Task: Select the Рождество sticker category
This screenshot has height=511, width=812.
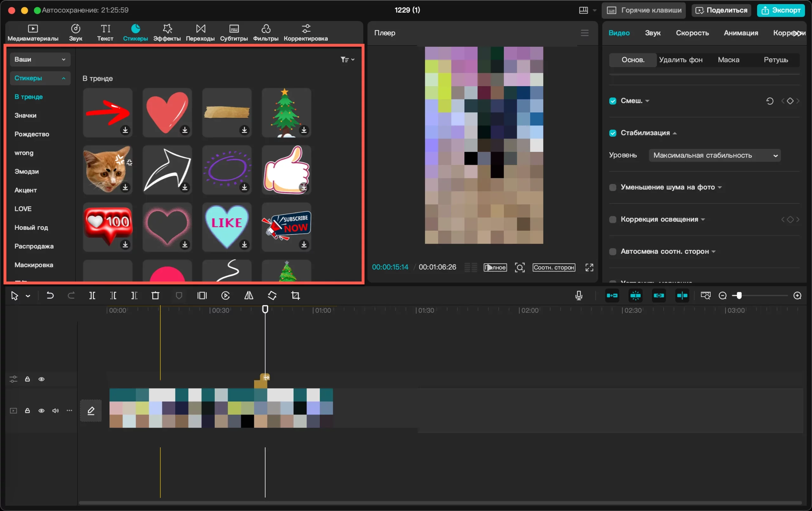Action: (x=32, y=134)
